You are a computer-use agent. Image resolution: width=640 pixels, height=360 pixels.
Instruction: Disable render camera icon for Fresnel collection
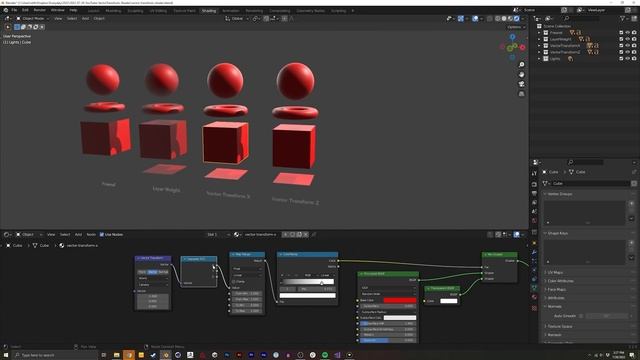coord(634,33)
